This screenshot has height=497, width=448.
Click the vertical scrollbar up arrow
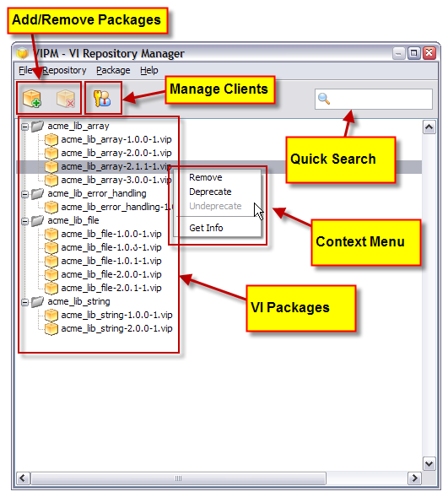coord(429,127)
